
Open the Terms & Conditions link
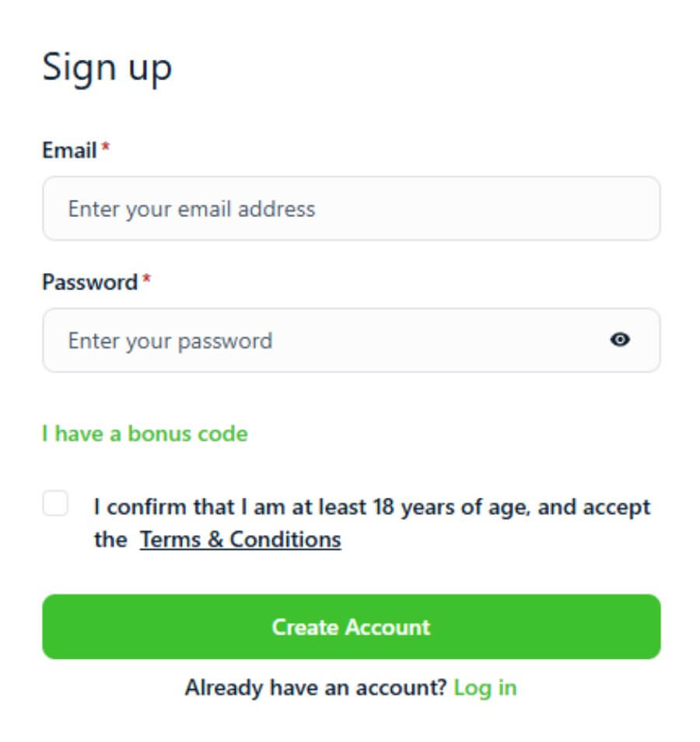pyautogui.click(x=240, y=540)
